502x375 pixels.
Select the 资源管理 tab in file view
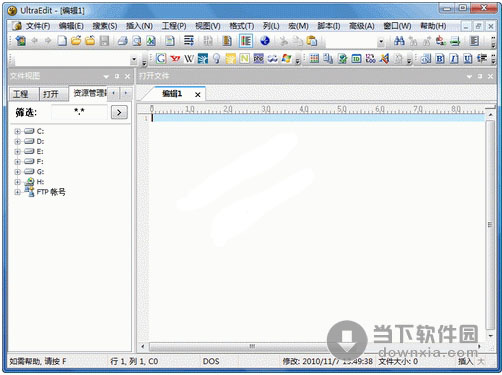pyautogui.click(x=89, y=93)
